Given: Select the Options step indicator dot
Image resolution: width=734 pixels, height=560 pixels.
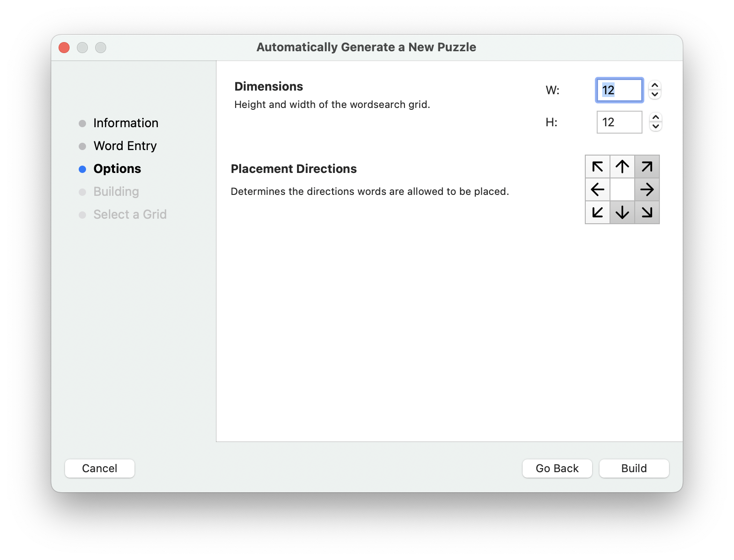Looking at the screenshot, I should 82,169.
